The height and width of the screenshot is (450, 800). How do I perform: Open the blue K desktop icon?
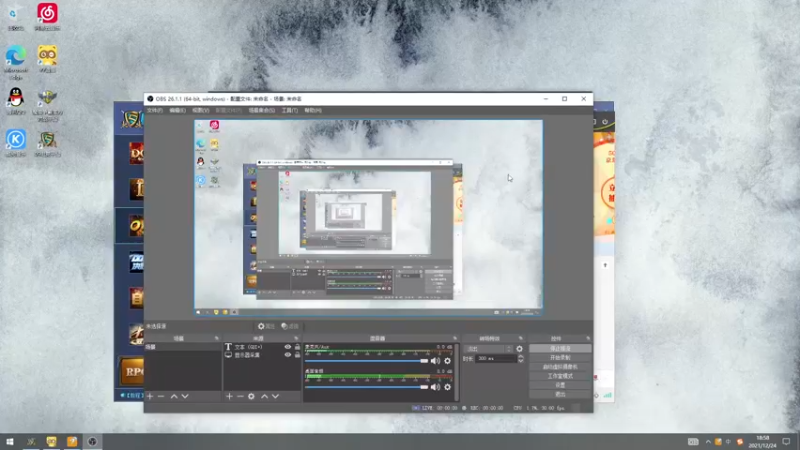[x=16, y=143]
